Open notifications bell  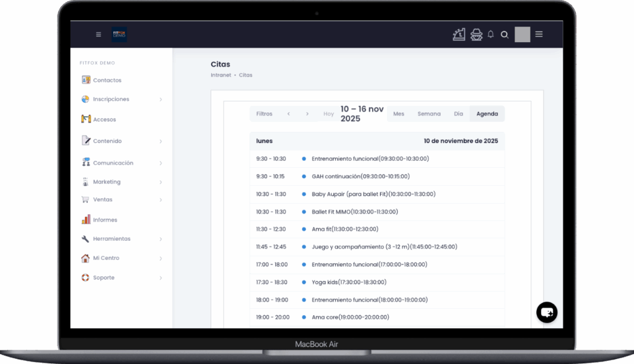[491, 35]
